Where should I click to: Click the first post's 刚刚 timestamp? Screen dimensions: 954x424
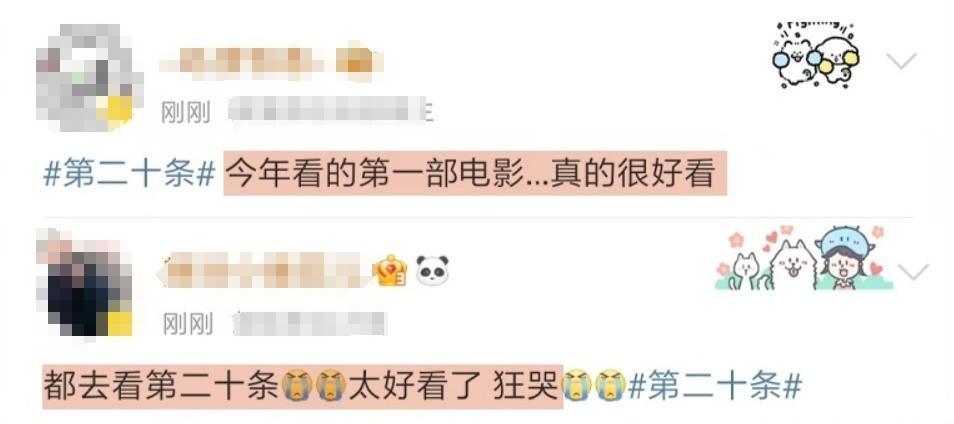(x=186, y=113)
